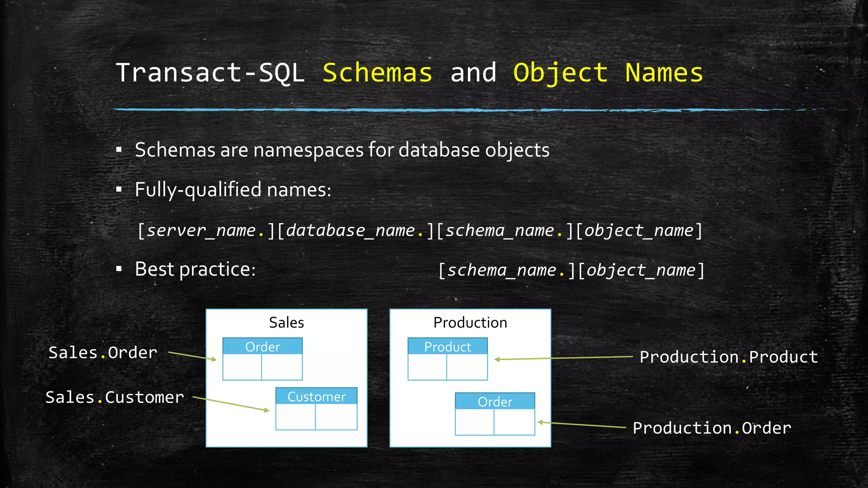This screenshot has width=868, height=488.
Task: Click the 'Fully-qualified names:' bullet text
Action: coord(233,189)
